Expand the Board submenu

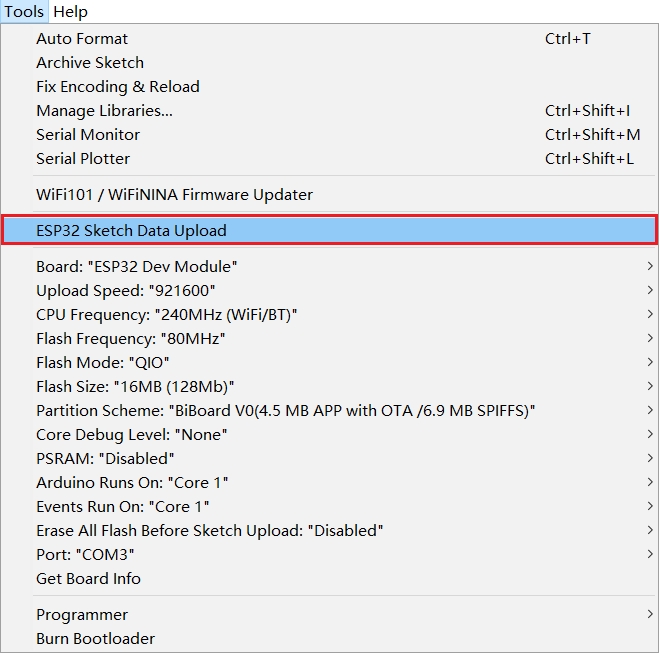[137, 267]
